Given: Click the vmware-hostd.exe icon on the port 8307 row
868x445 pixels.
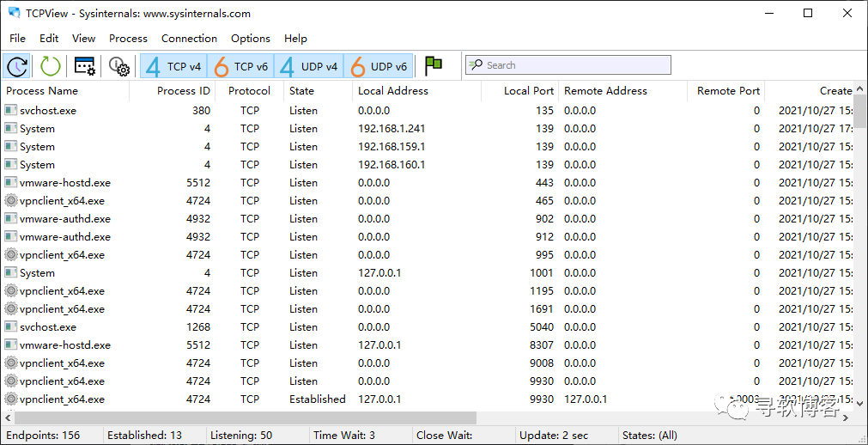Looking at the screenshot, I should coord(10,344).
